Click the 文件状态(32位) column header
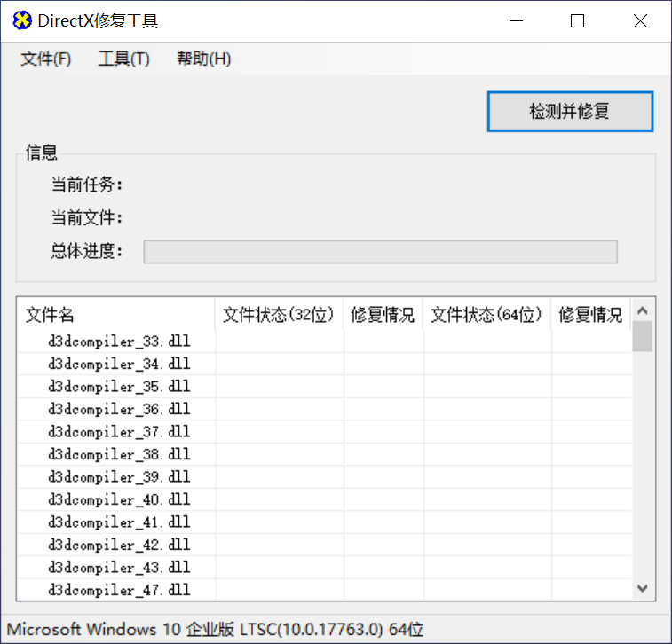The height and width of the screenshot is (644, 672). (279, 315)
